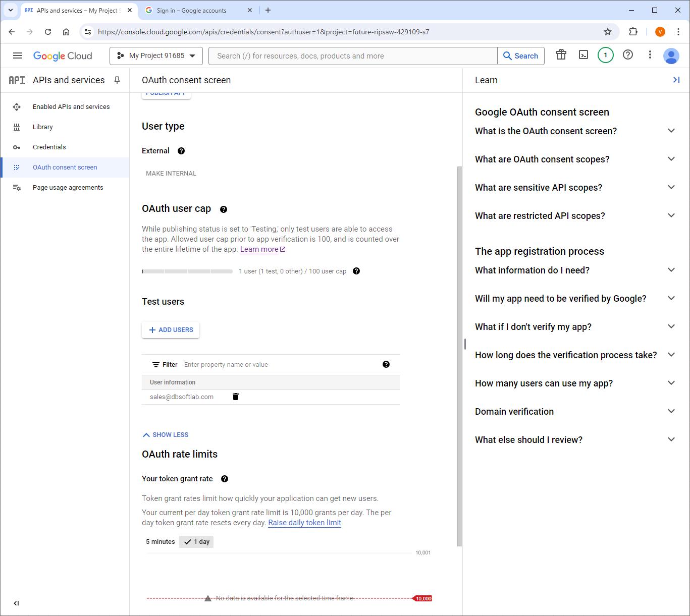Expand What are sensitive API scopes?
This screenshot has height=616, width=690.
pyautogui.click(x=575, y=188)
